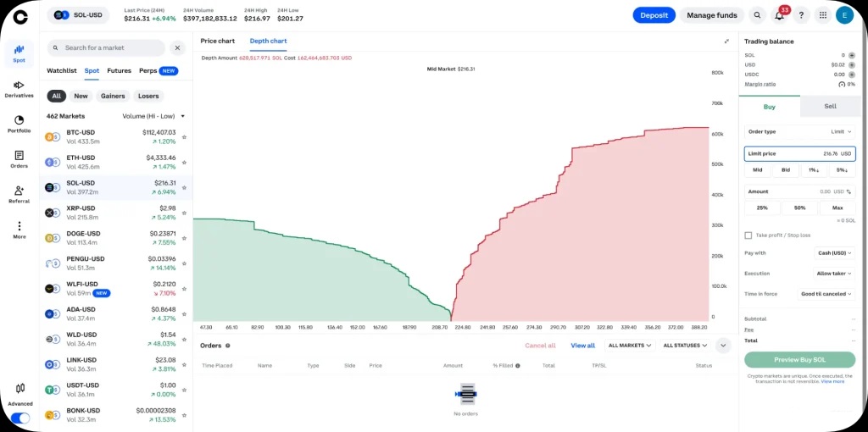Screen dimensions: 868x432
Task: Enable Take profit / Stop loss checkbox
Action: pos(748,235)
